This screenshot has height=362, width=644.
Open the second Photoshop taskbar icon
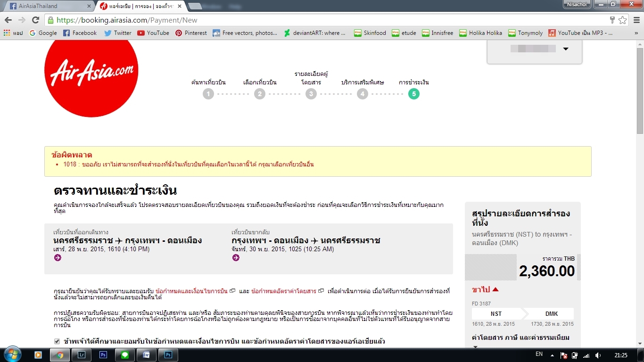point(168,355)
